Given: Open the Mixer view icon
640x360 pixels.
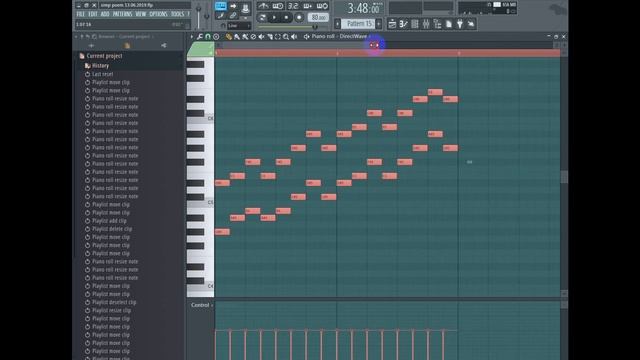Looking at the screenshot, I should point(426,24).
